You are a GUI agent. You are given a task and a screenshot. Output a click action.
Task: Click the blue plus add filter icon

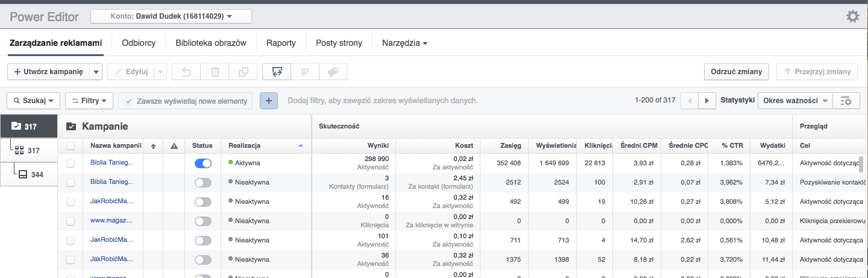point(269,101)
